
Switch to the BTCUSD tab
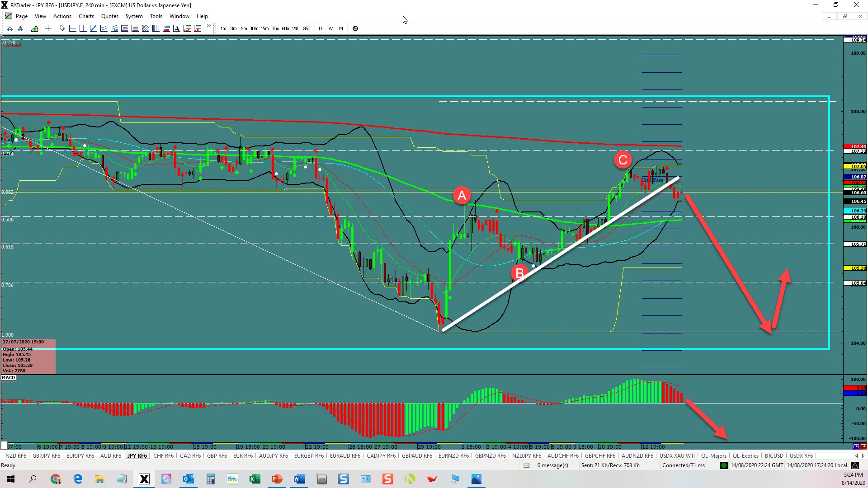pos(774,455)
